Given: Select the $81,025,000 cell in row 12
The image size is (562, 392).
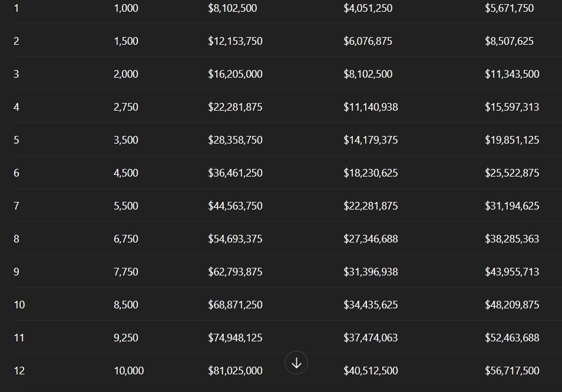Looking at the screenshot, I should coord(235,371).
